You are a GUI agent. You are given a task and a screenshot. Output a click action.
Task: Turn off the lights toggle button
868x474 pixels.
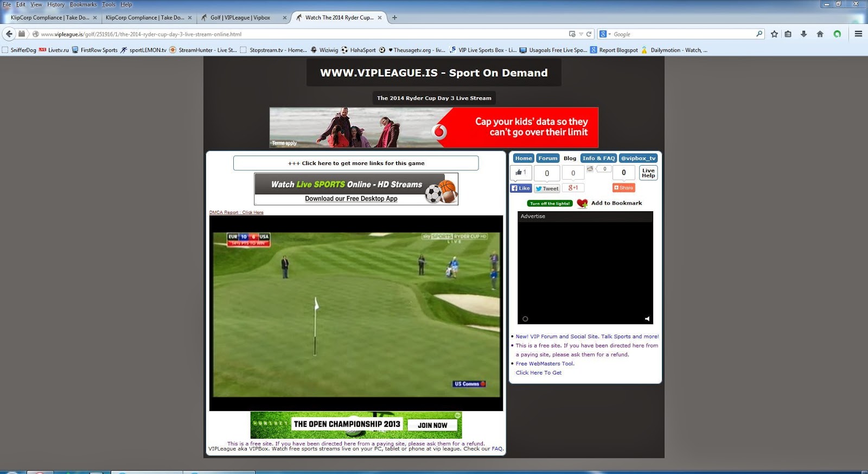coord(550,204)
